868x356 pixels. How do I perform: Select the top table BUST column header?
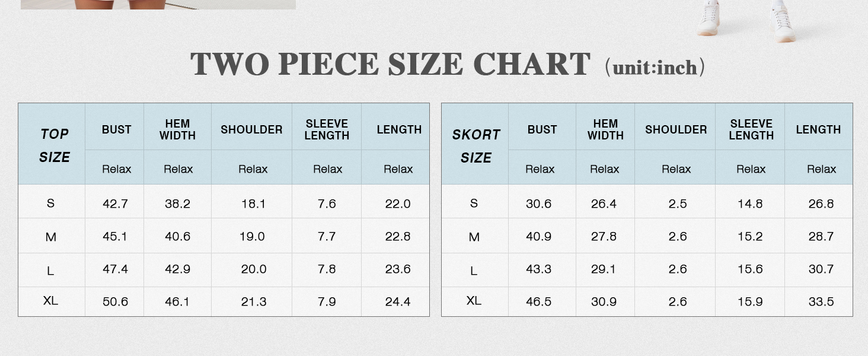click(x=116, y=129)
